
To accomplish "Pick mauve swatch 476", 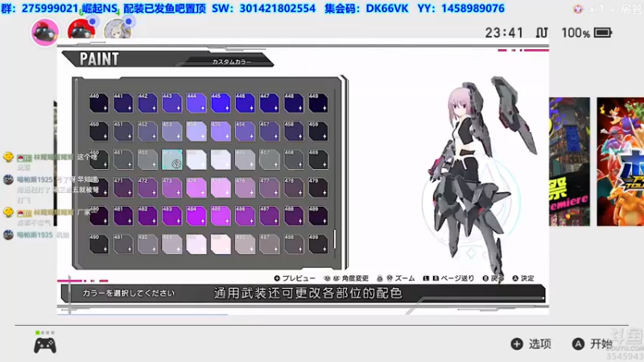I will (x=245, y=187).
